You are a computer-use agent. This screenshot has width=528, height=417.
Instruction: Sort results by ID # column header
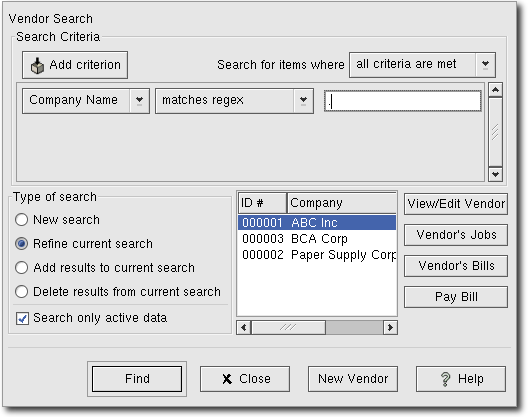coord(262,203)
